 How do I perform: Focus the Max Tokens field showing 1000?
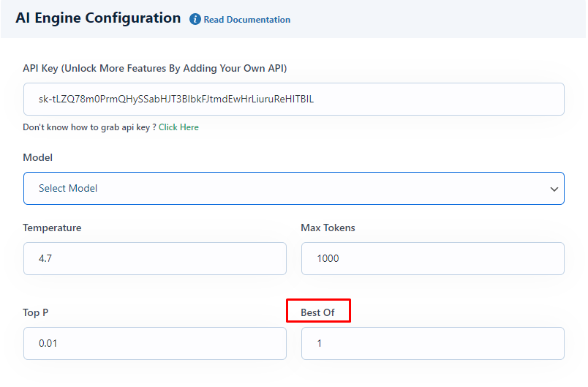[x=433, y=258]
